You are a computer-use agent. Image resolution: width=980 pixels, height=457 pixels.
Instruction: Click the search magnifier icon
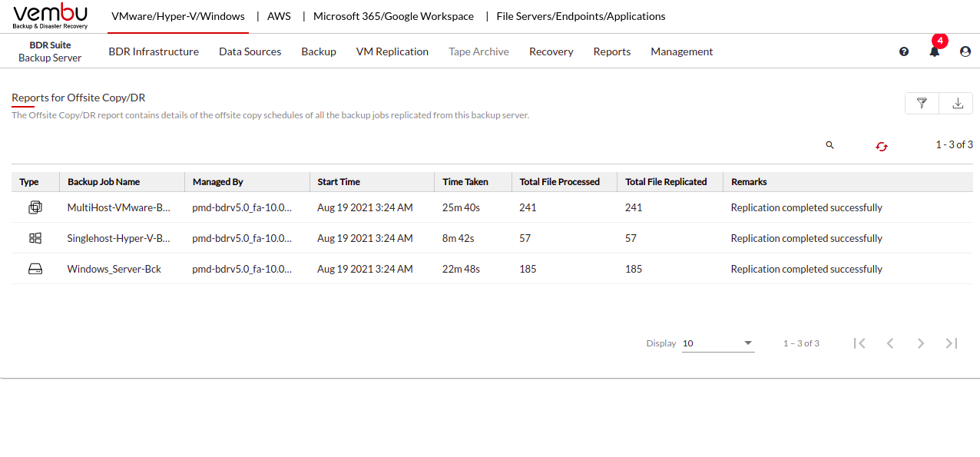click(x=829, y=144)
